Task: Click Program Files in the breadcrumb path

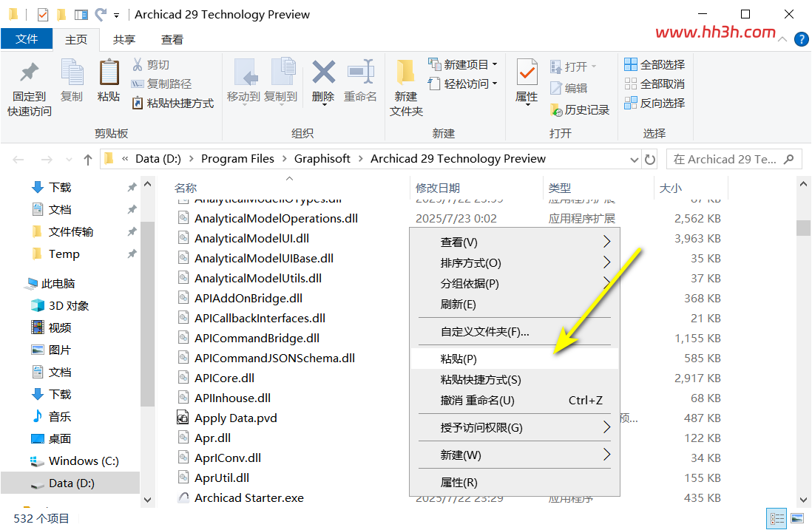Action: (237, 159)
